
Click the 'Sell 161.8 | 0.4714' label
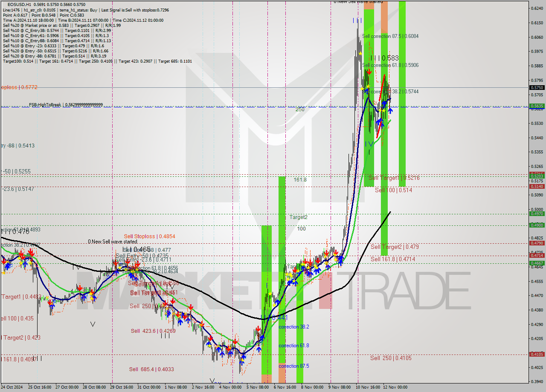click(x=392, y=259)
